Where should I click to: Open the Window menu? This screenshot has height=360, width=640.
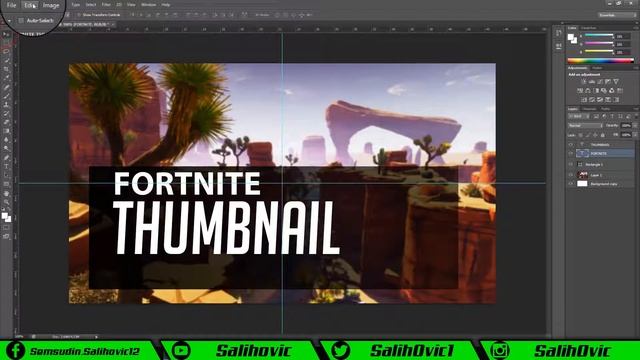pyautogui.click(x=149, y=5)
